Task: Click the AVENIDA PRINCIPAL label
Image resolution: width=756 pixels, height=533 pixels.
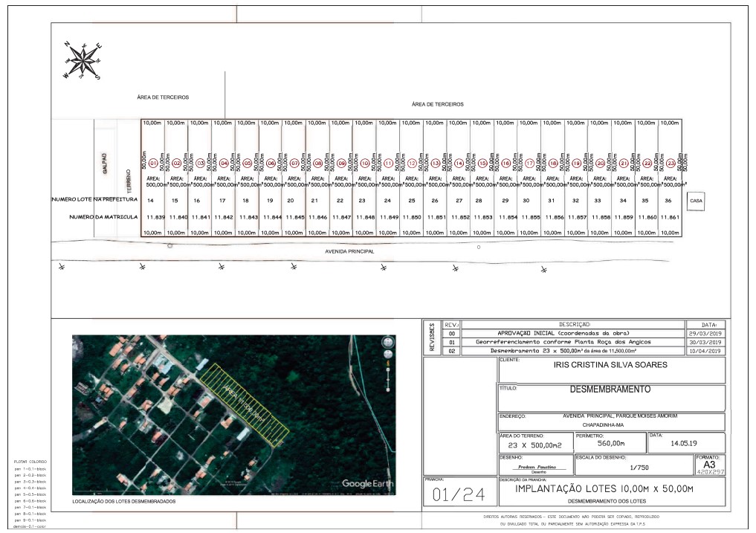Action: pos(349,251)
